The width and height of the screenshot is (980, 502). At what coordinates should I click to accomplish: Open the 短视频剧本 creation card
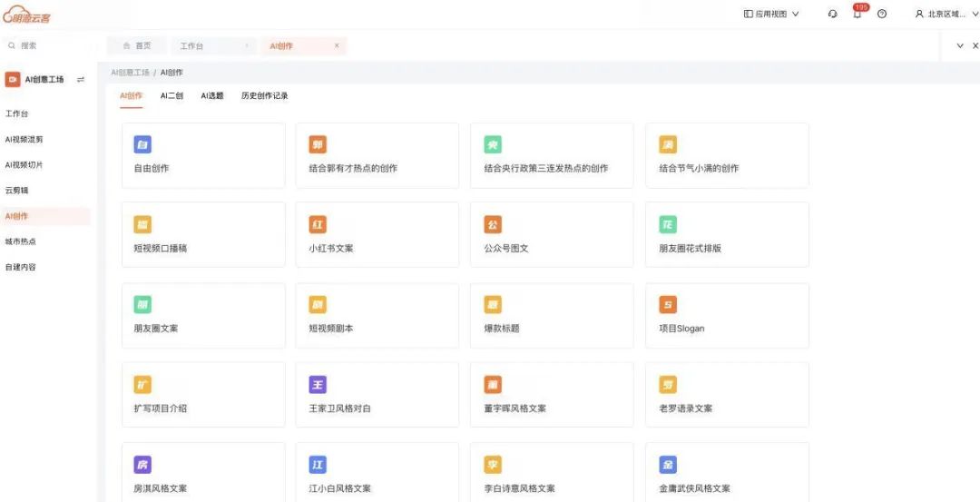click(x=377, y=316)
